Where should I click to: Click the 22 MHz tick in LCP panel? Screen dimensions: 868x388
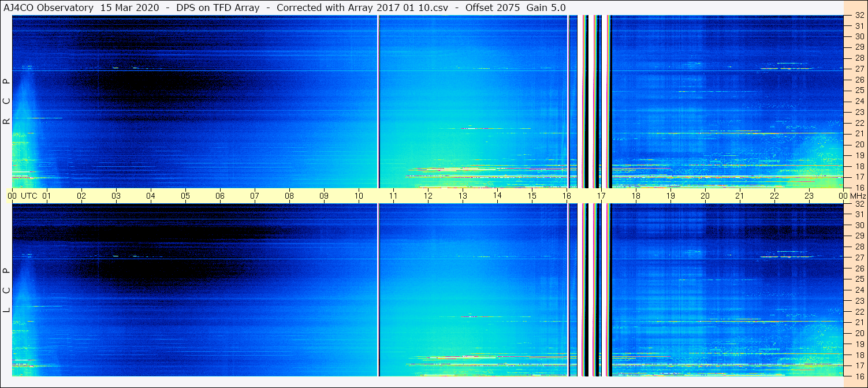pos(859,311)
